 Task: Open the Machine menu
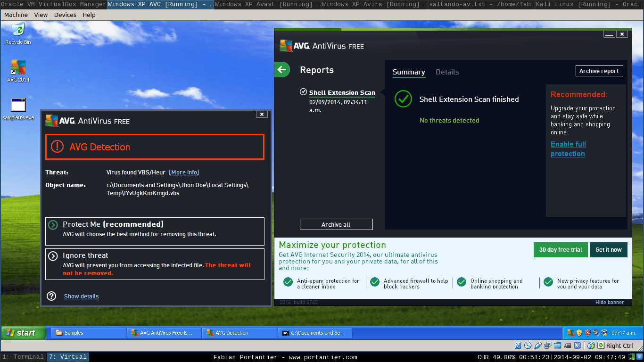tap(16, 15)
